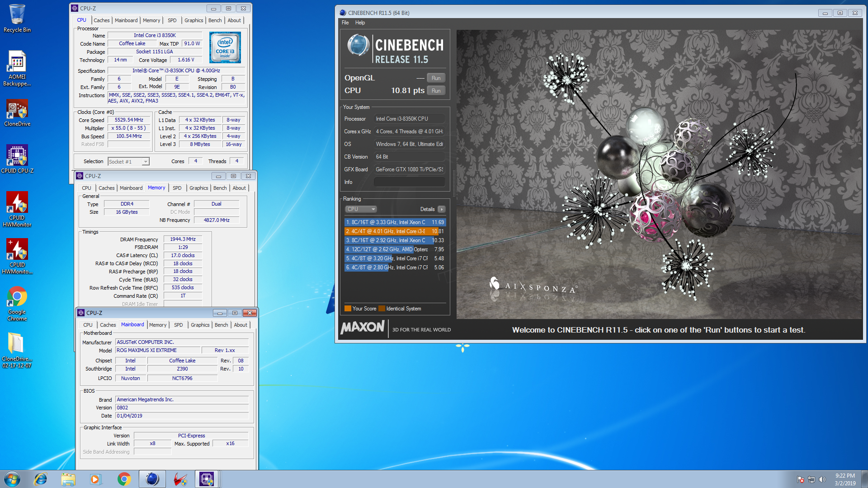Open the Windows Start menu

pyautogui.click(x=12, y=479)
